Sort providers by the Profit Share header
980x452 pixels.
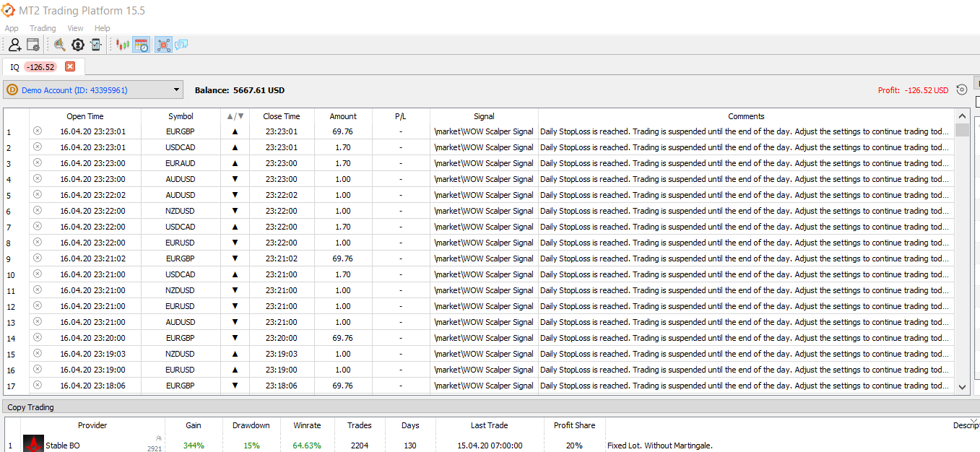pyautogui.click(x=574, y=425)
